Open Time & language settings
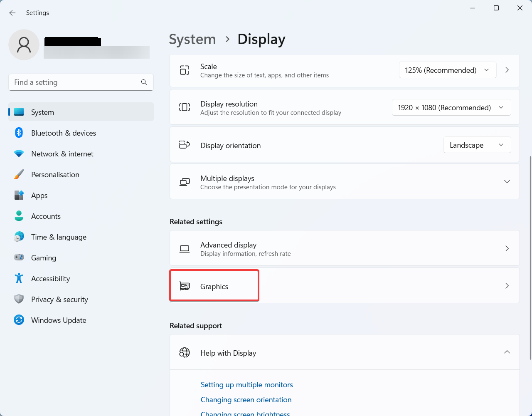 [x=81, y=237]
